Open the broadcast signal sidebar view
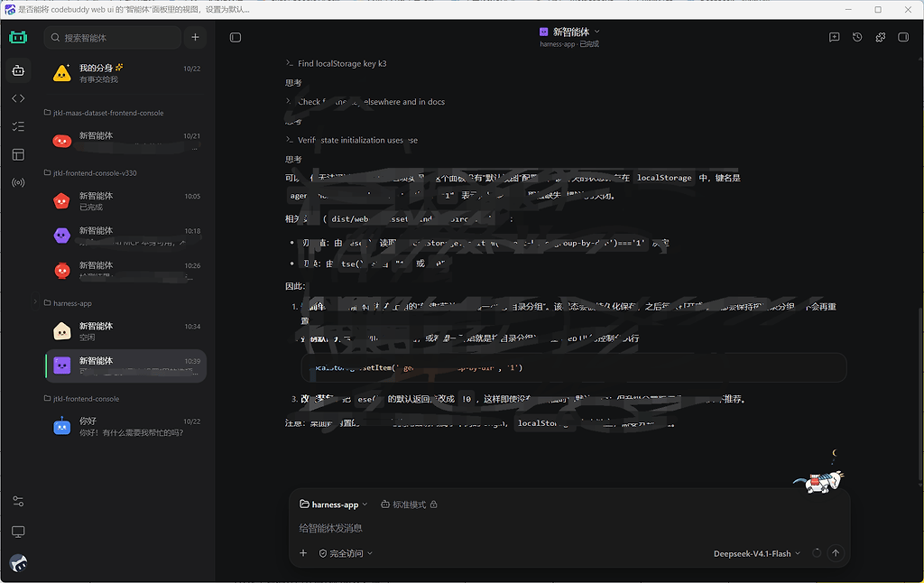Screen dimensions: 924x583 (x=18, y=182)
